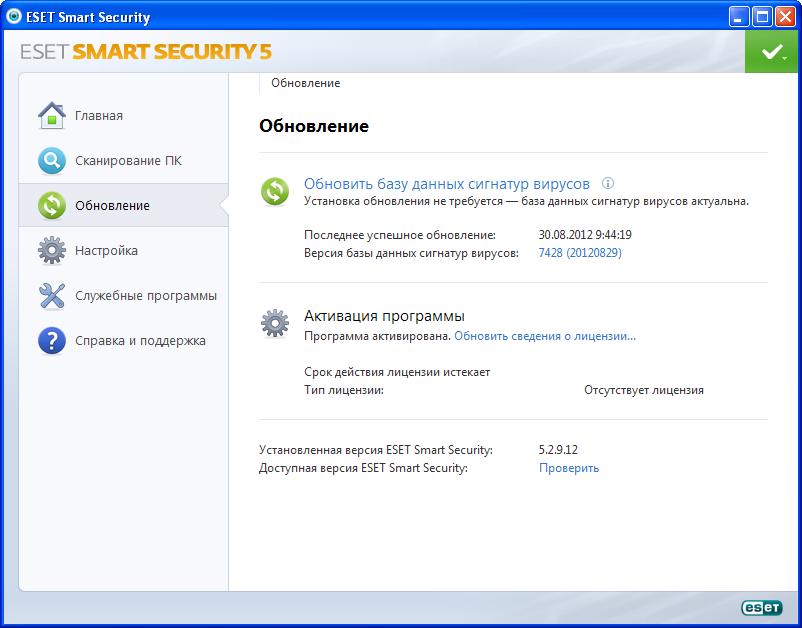Click the Обновление breadcrumb at top
The image size is (802, 628).
[305, 83]
